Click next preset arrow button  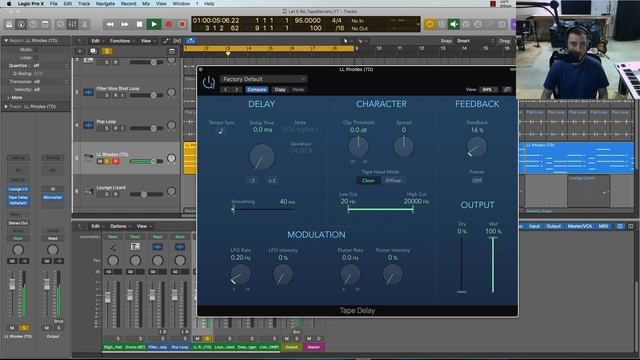click(x=236, y=89)
